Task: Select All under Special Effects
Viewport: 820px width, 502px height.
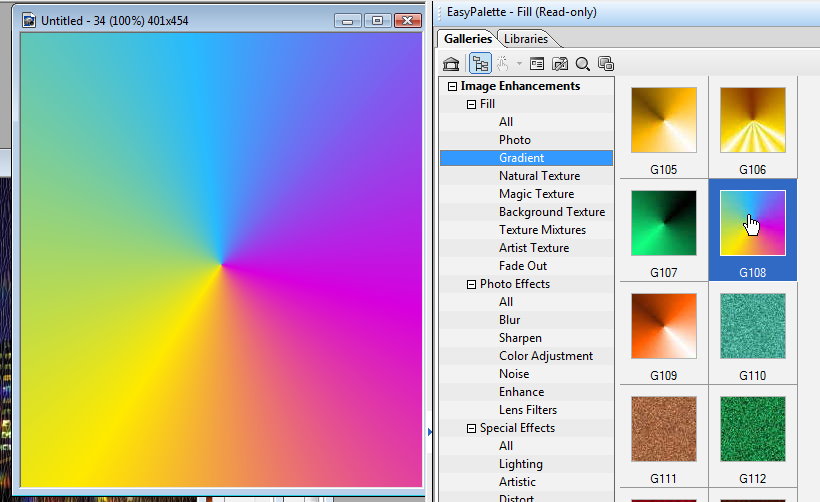Action: [506, 446]
